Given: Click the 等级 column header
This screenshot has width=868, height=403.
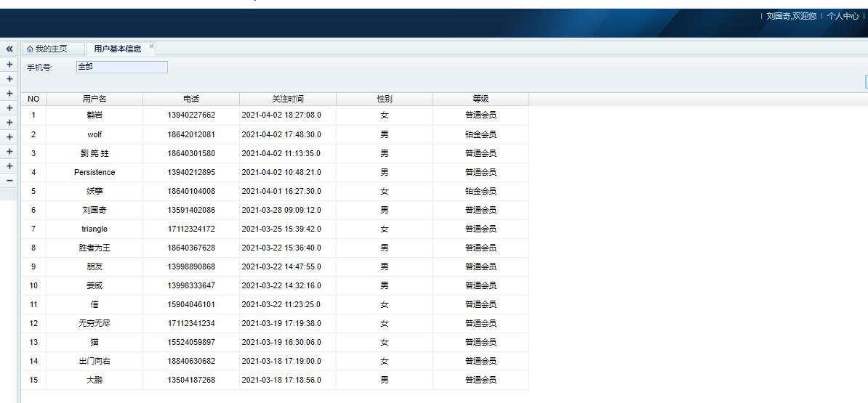Looking at the screenshot, I should [481, 99].
